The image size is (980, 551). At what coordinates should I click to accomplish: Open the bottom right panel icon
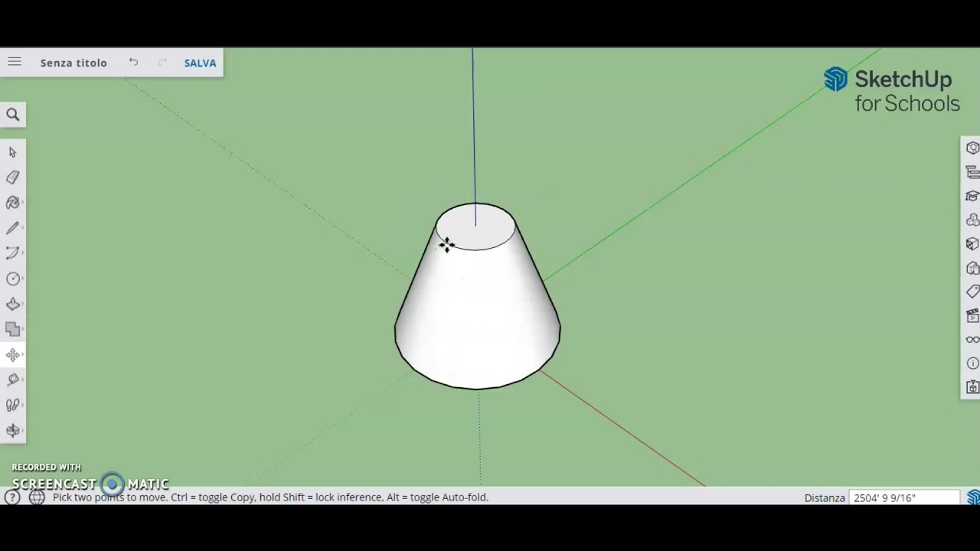click(x=972, y=387)
